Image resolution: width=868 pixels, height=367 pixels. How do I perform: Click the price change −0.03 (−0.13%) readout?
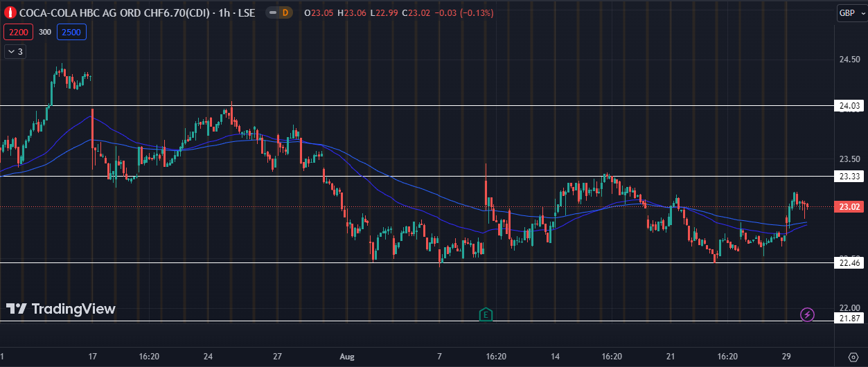[x=463, y=12]
